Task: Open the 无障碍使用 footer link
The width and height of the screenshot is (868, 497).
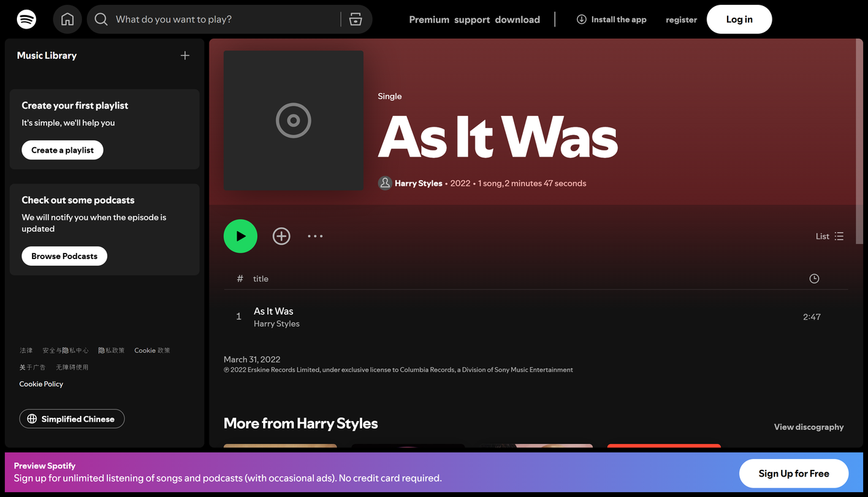Action: pos(72,367)
